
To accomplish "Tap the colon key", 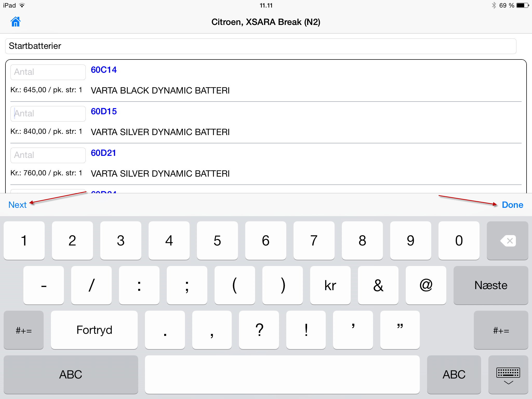I will pos(139,285).
